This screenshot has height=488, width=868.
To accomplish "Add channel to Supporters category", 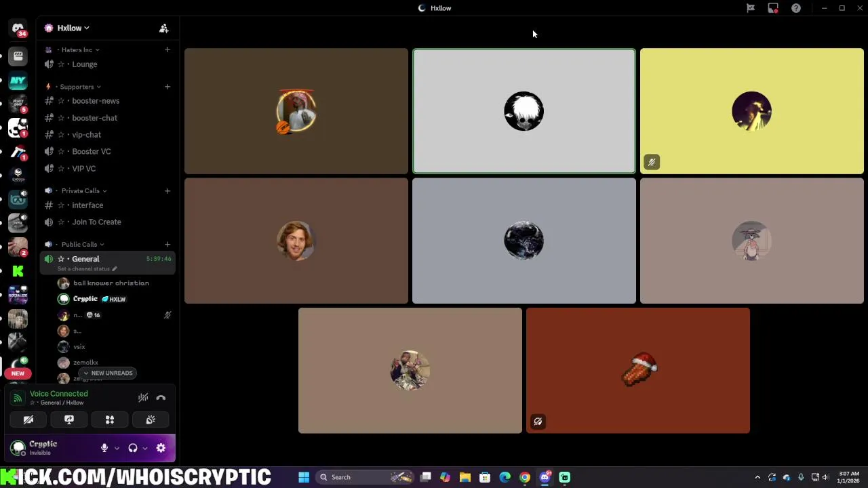I will click(167, 87).
